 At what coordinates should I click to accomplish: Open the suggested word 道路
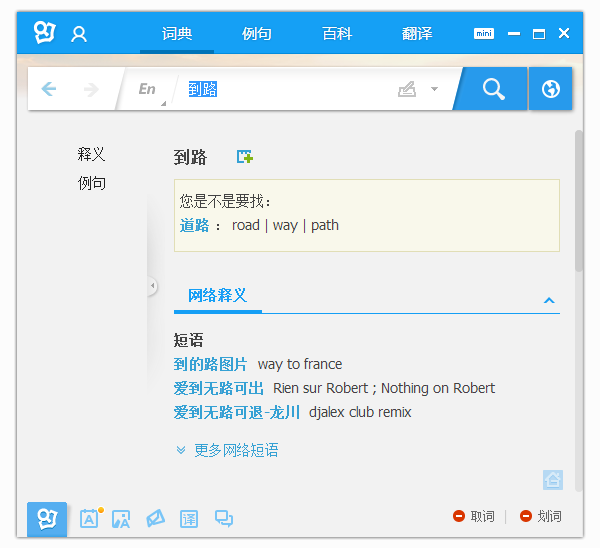coord(194,225)
